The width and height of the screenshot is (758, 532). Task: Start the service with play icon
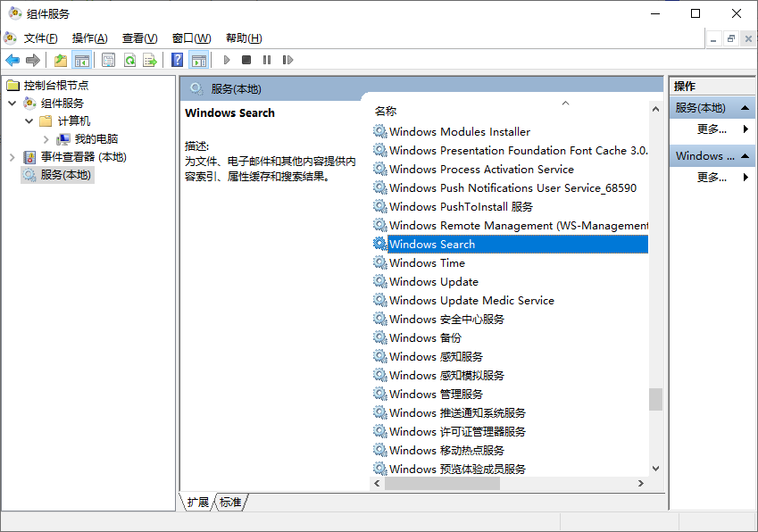226,60
